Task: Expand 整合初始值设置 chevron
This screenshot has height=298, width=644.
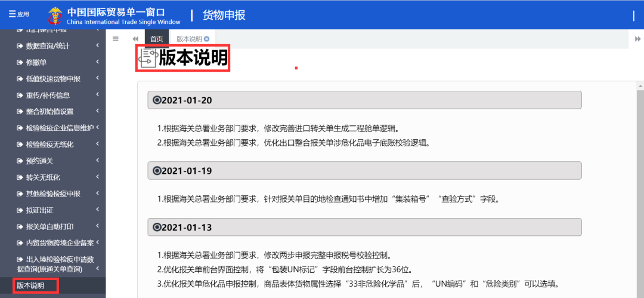Action: point(97,110)
